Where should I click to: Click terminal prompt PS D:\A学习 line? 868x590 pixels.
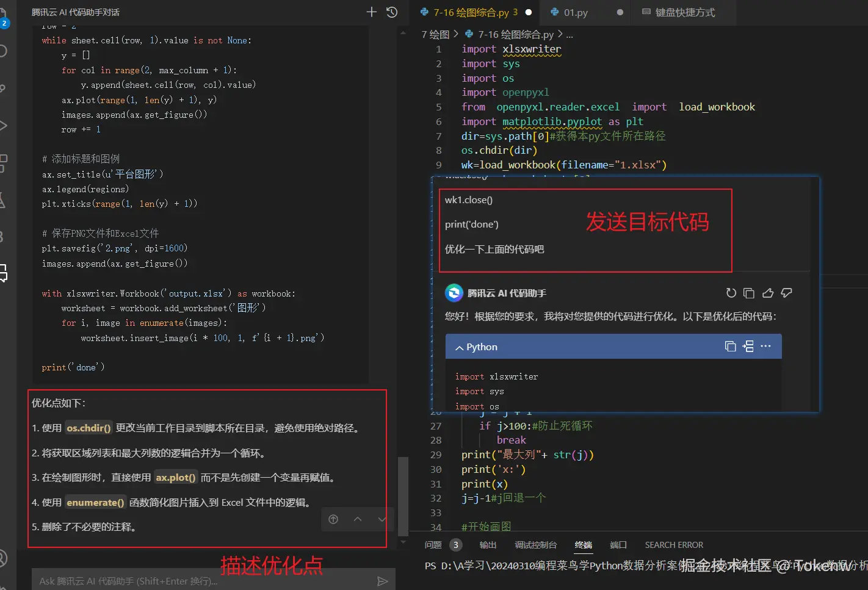646,566
